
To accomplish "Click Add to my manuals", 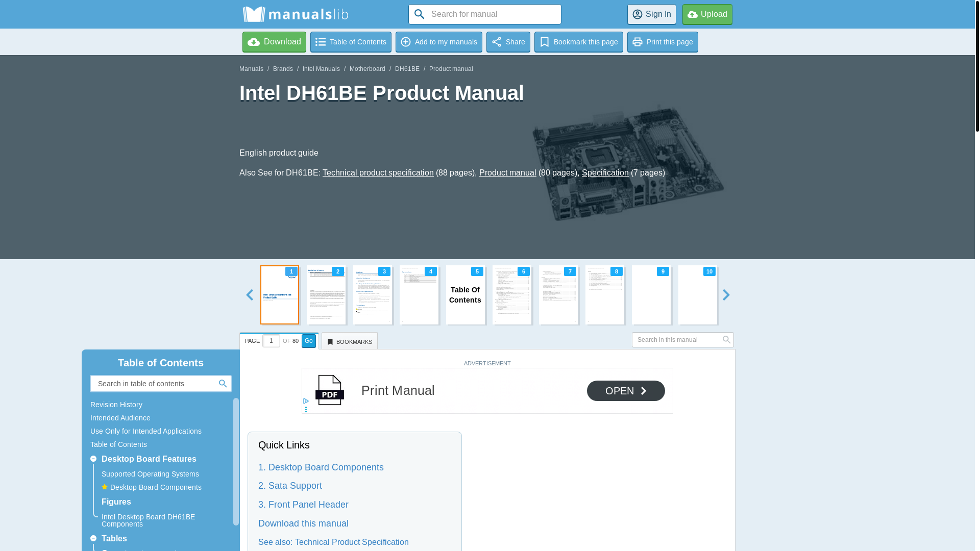I will [438, 42].
